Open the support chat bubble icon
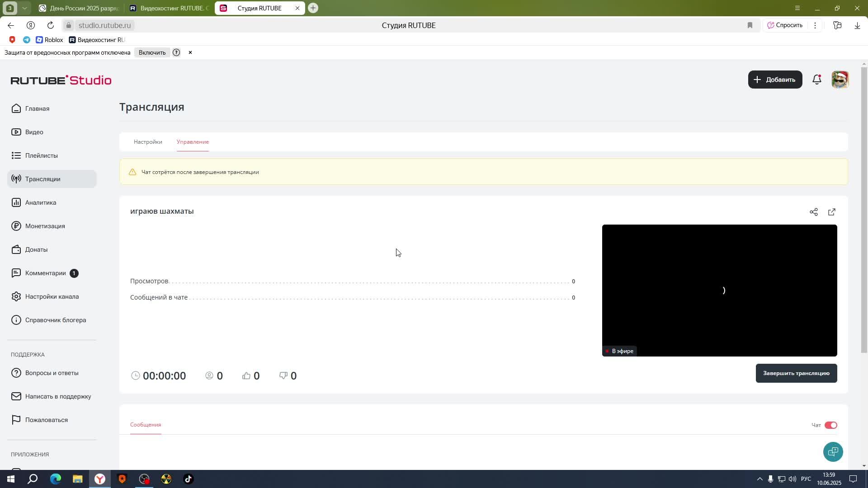 [833, 452]
